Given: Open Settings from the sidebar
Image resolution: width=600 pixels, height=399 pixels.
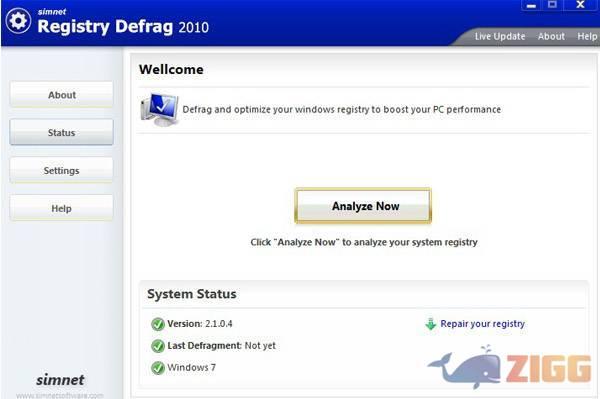Looking at the screenshot, I should [62, 170].
